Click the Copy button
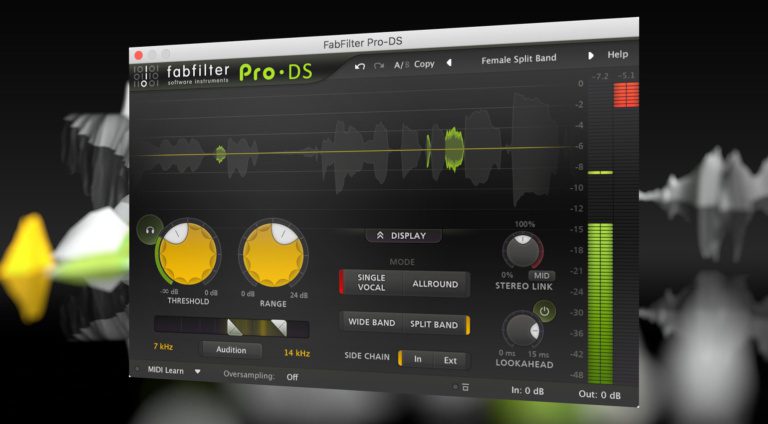The width and height of the screenshot is (768, 424). click(424, 64)
